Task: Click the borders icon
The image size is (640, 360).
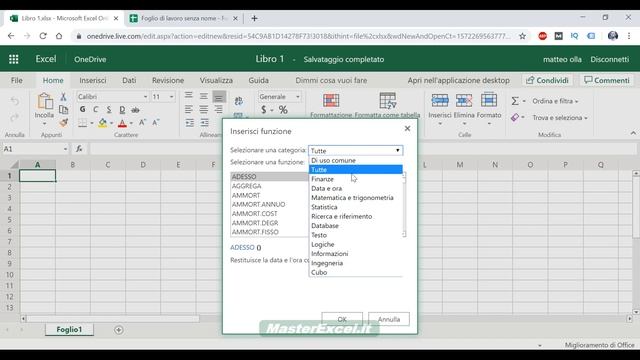Action: click(82, 123)
